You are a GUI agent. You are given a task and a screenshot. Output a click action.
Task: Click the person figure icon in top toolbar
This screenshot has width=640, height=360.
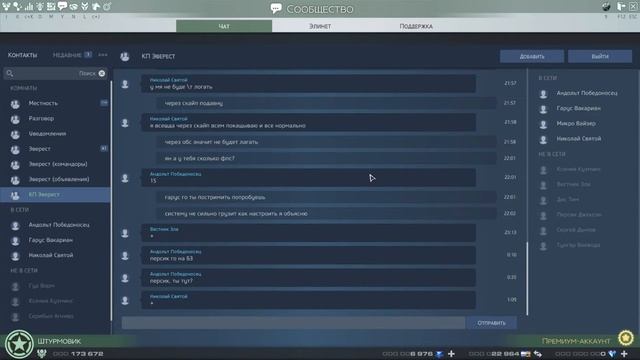[40, 7]
